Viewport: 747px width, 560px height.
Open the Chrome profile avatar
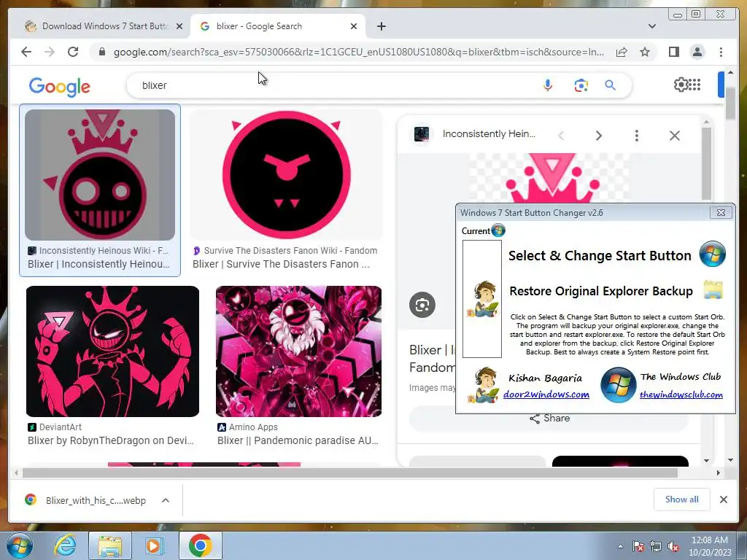coord(697,52)
